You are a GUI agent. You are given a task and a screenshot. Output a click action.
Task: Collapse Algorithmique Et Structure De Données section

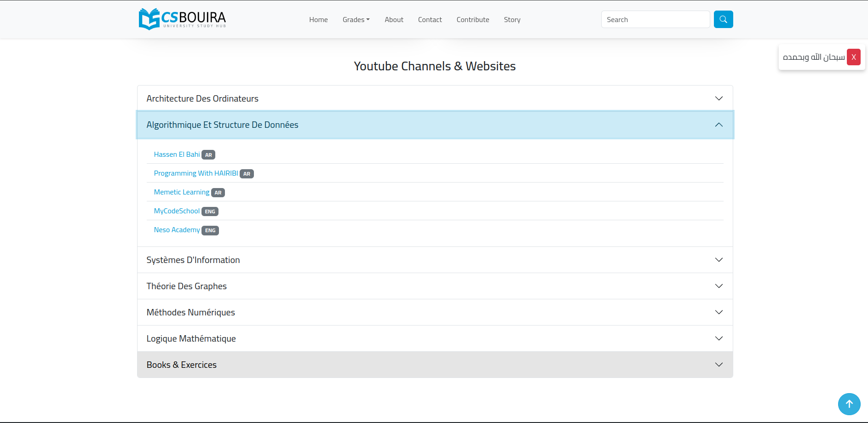[435, 125]
